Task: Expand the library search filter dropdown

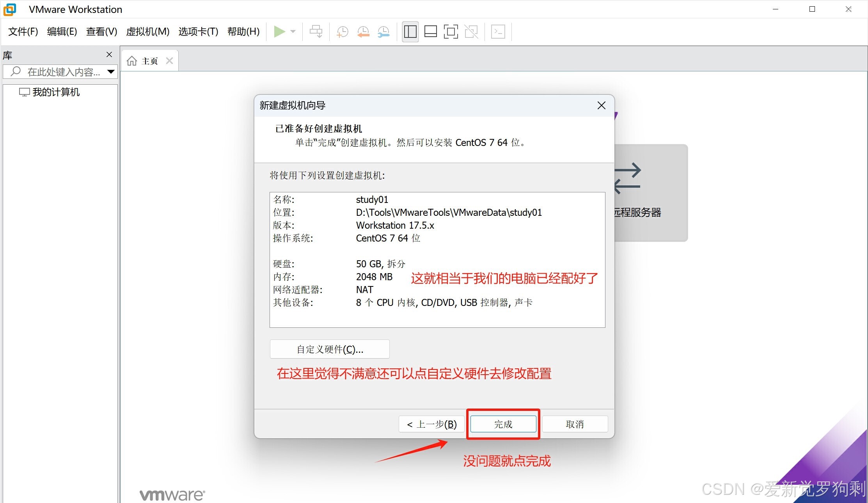Action: (x=111, y=72)
